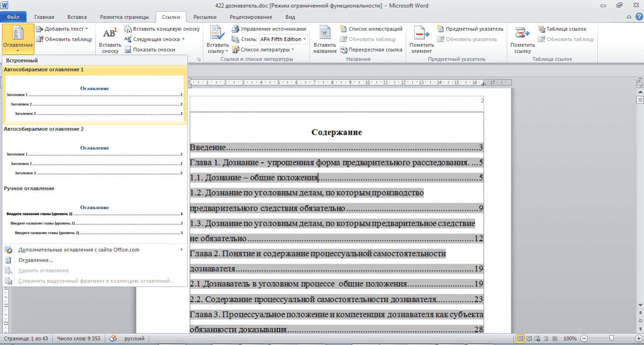Expand Следующая сноска dropdown arrow
Viewport: 644px width, 345px height.
183,39
